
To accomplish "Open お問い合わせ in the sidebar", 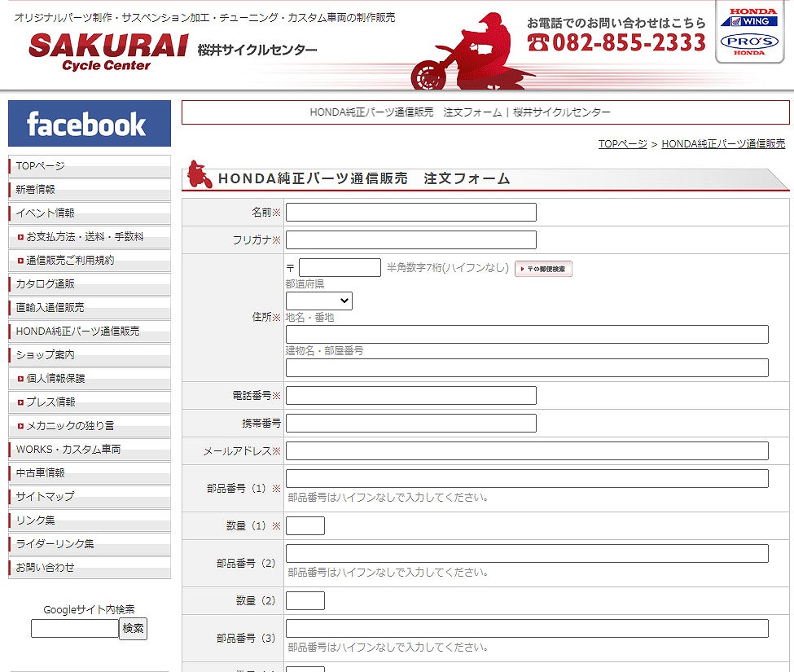I will (x=90, y=568).
